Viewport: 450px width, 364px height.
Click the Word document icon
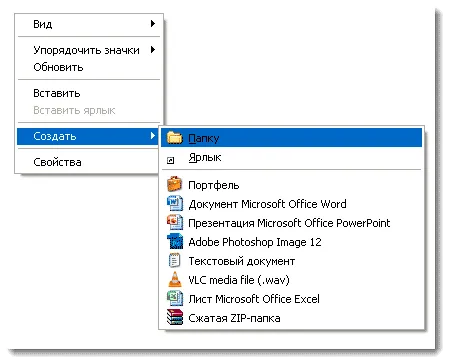(x=175, y=203)
